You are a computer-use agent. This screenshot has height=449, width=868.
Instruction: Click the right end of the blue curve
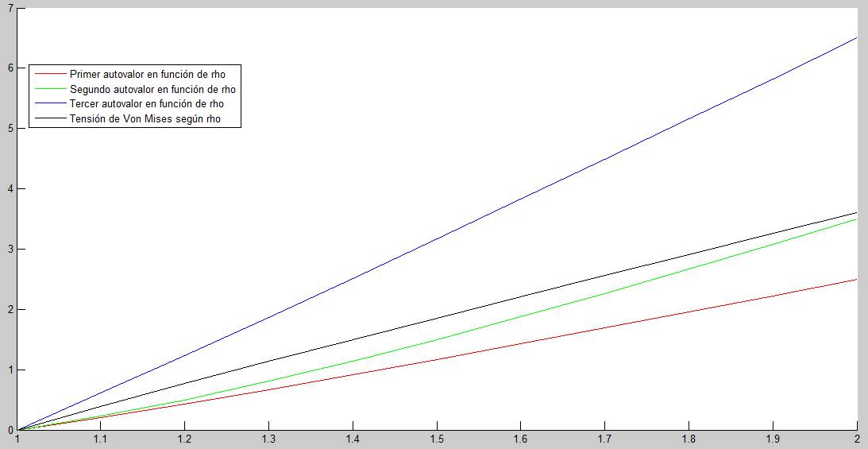click(x=856, y=38)
